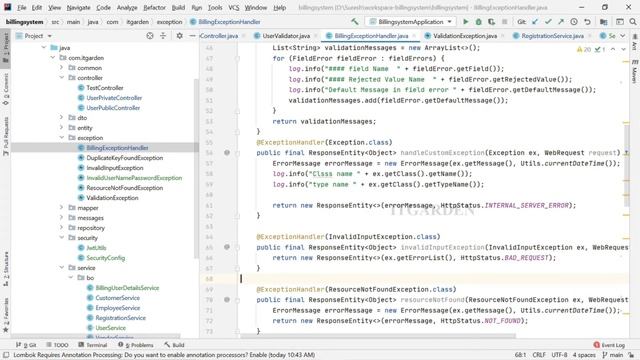Open run configuration BillingsystemApplication dropdown
640x360 pixels.
[411, 22]
